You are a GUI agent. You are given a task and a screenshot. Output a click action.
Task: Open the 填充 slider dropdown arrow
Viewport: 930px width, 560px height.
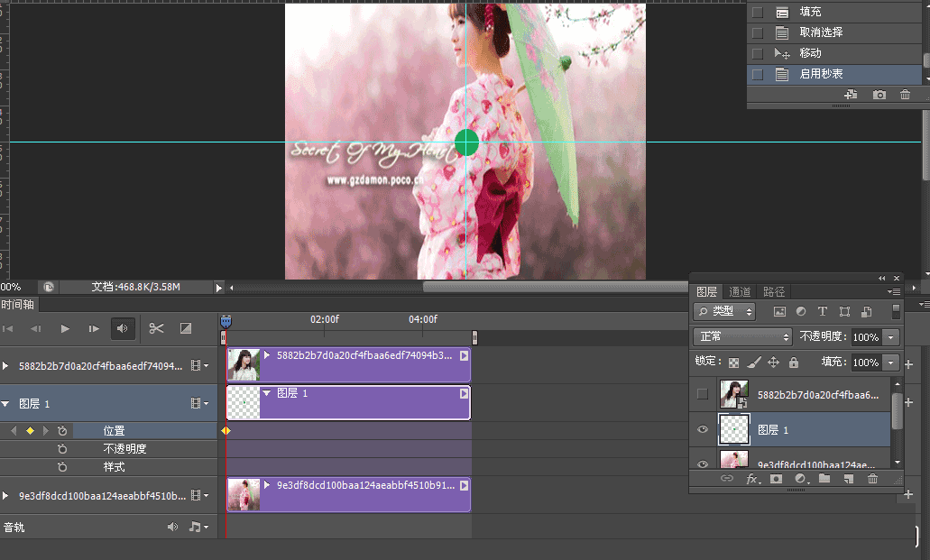891,363
